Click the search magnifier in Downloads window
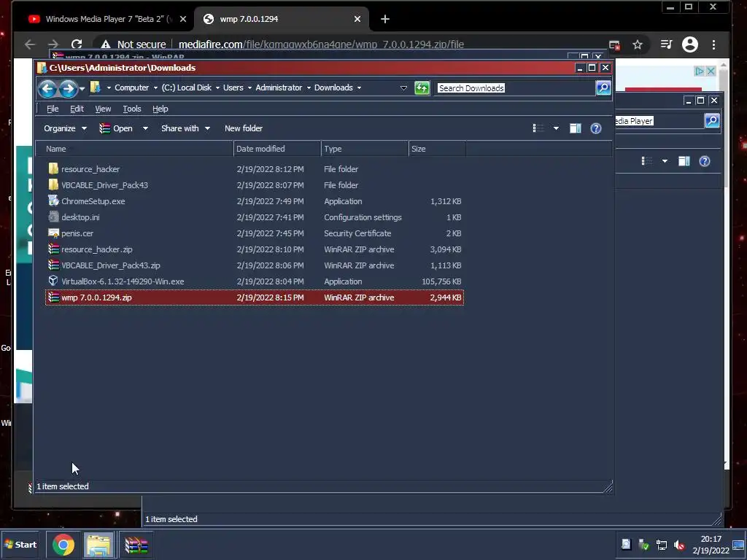Screen dimensions: 747x560 pos(603,87)
